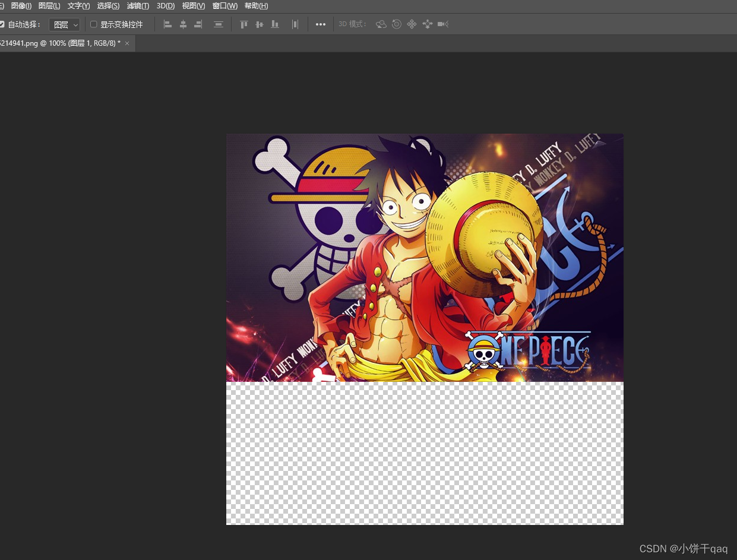Open the three-dots align options
Image resolution: width=737 pixels, height=560 pixels.
321,24
